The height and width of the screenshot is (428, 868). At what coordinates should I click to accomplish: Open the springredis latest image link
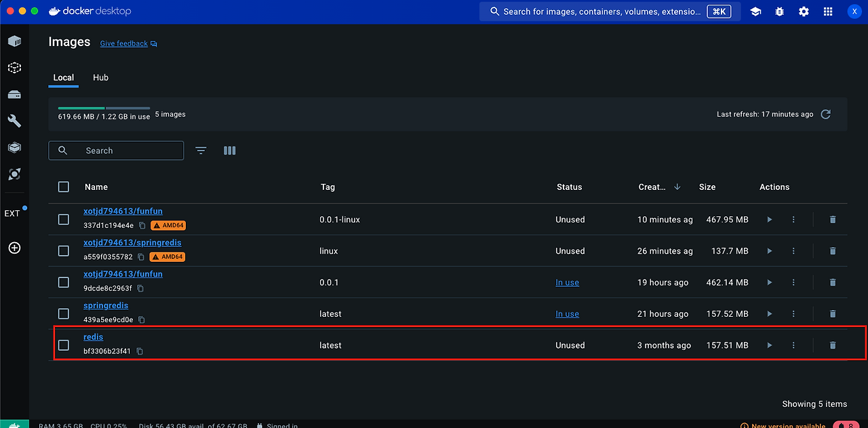pyautogui.click(x=106, y=305)
